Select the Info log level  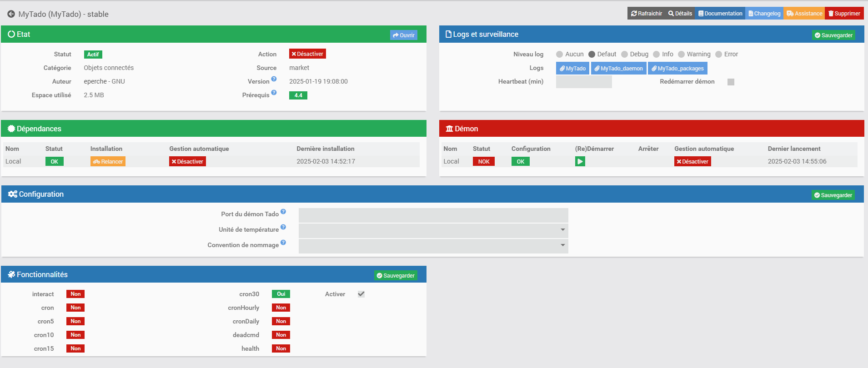pyautogui.click(x=656, y=55)
